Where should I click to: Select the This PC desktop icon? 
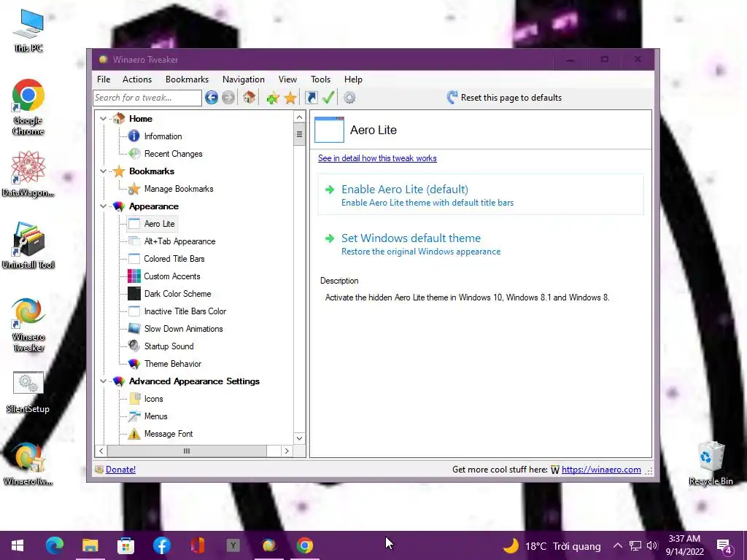tap(28, 31)
